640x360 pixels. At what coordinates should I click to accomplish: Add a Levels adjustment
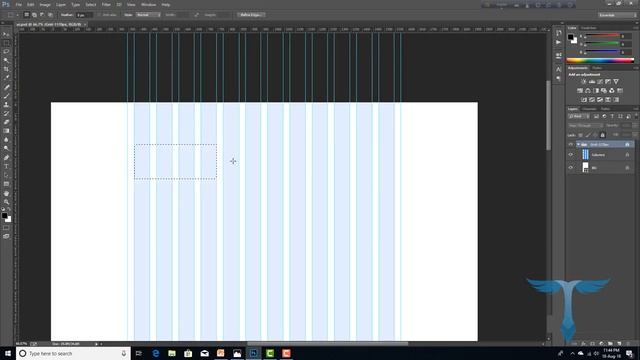click(592, 82)
